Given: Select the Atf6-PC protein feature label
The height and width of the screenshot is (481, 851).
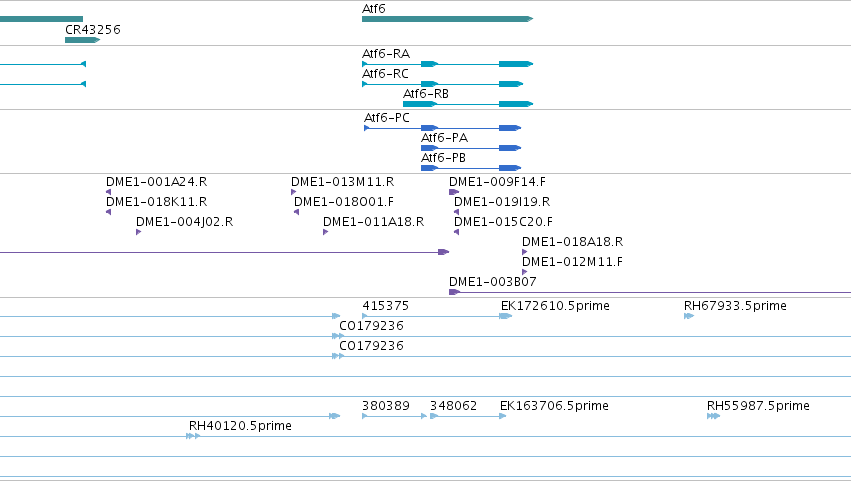Looking at the screenshot, I should [x=387, y=118].
